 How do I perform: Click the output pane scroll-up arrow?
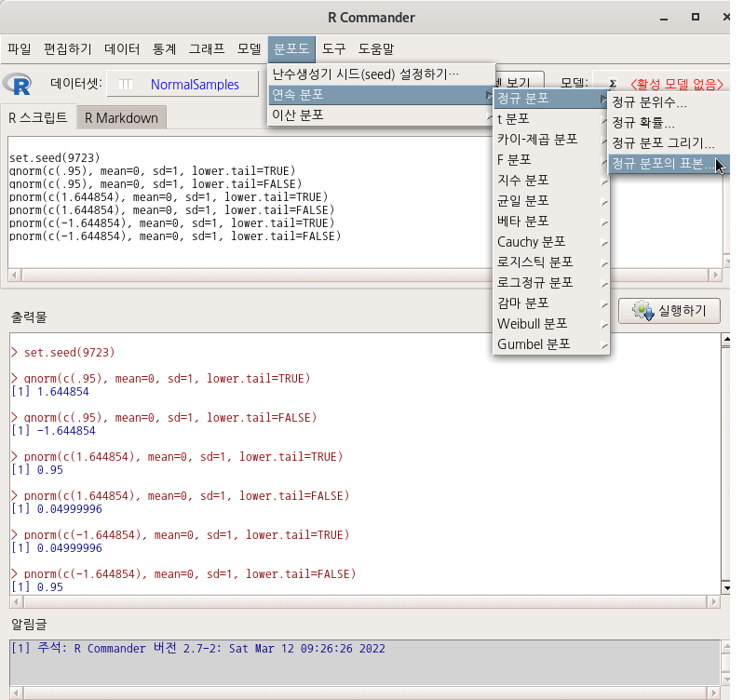[726, 340]
